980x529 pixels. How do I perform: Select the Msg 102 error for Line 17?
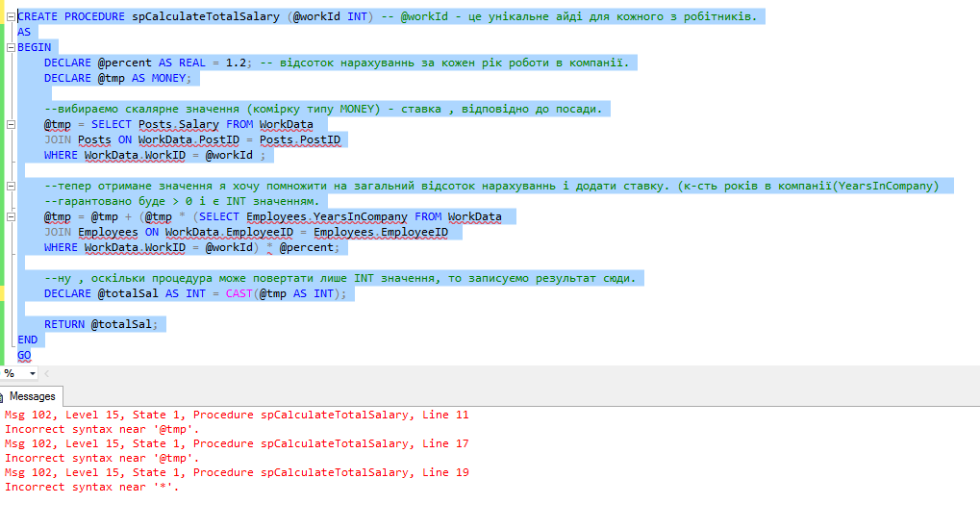click(x=237, y=443)
